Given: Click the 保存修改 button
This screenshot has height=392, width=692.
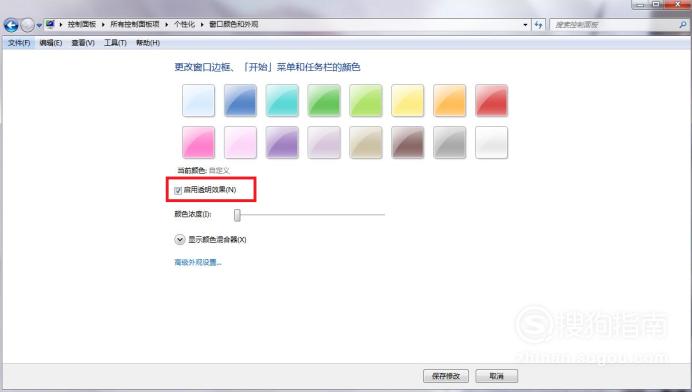Looking at the screenshot, I should point(446,376).
